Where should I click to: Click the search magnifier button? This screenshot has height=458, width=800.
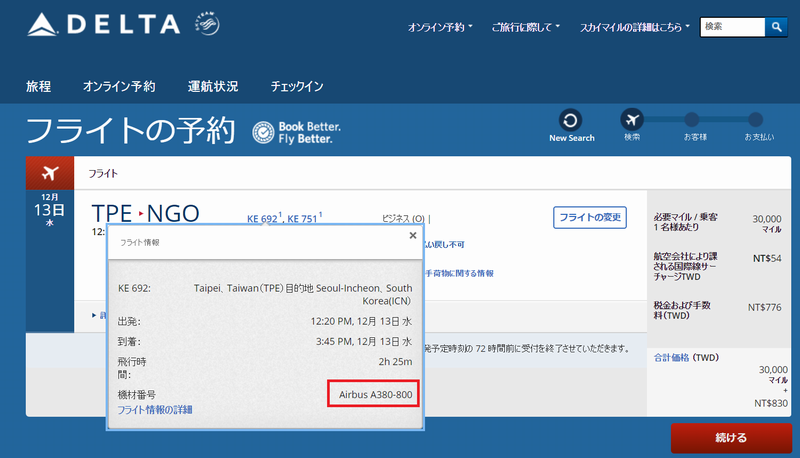click(x=777, y=27)
